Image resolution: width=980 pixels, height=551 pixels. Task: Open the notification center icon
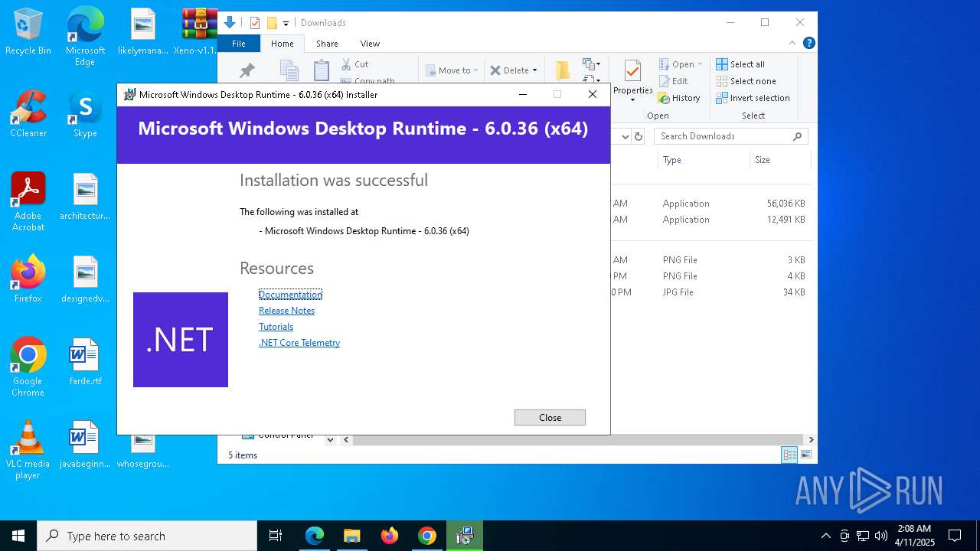click(955, 536)
